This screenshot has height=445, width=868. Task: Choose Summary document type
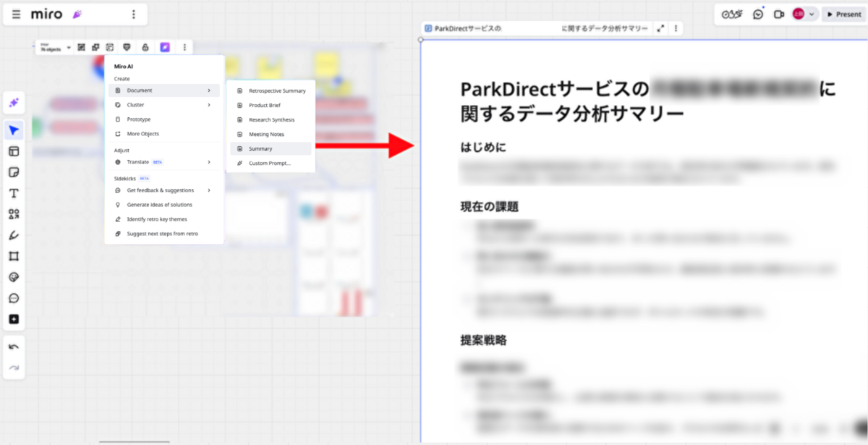click(x=271, y=149)
